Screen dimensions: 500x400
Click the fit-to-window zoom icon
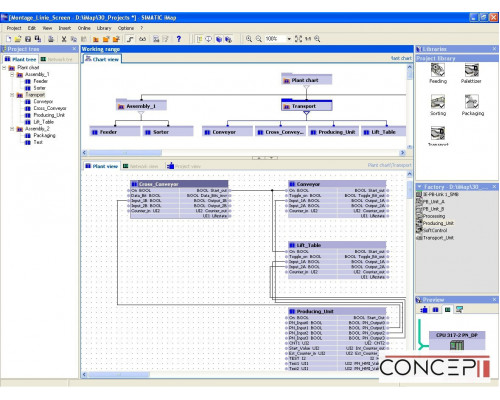[298, 39]
